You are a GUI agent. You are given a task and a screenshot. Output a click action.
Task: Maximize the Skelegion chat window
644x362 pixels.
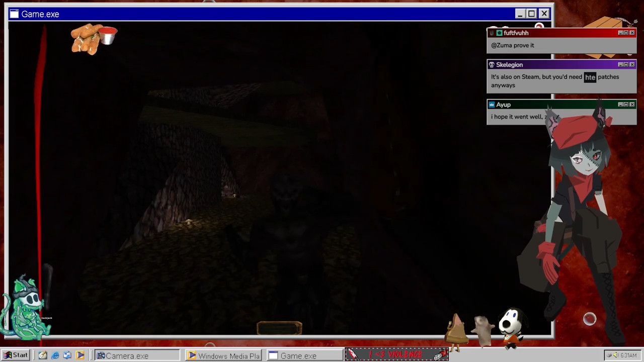[626, 64]
